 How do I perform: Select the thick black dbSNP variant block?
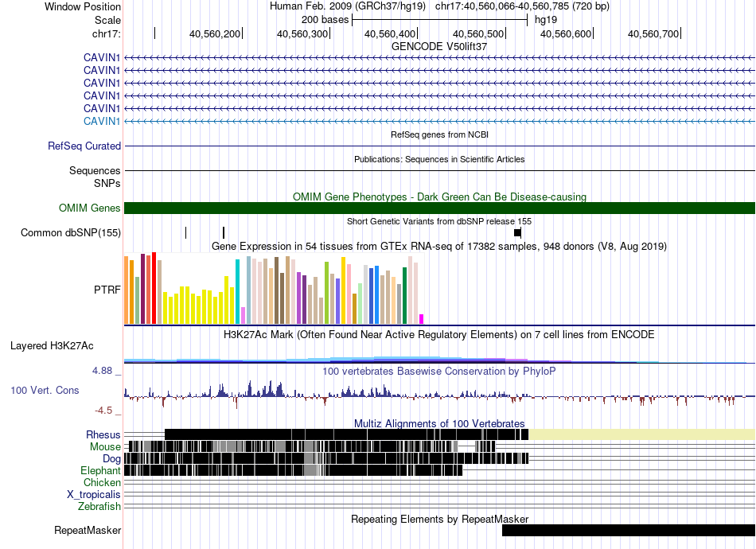tap(517, 233)
